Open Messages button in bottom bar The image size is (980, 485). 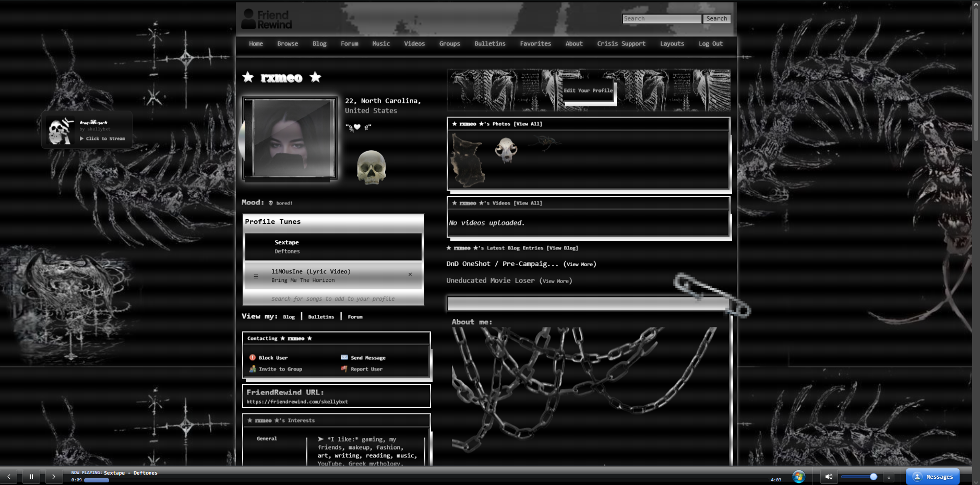coord(933,477)
